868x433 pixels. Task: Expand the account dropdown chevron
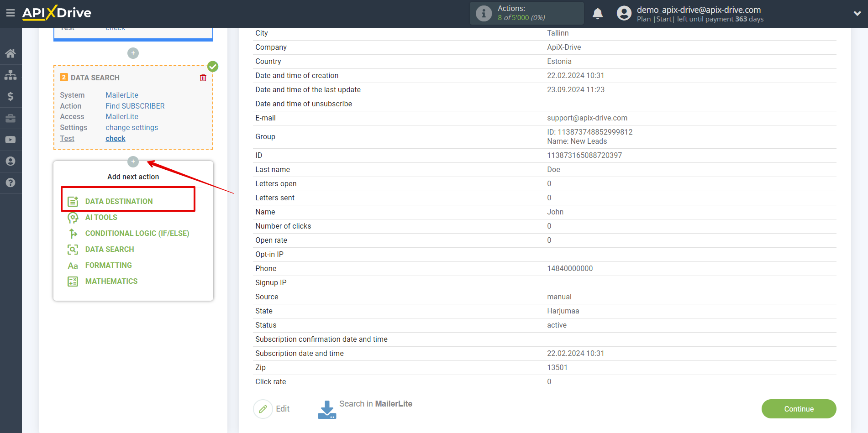pyautogui.click(x=857, y=13)
